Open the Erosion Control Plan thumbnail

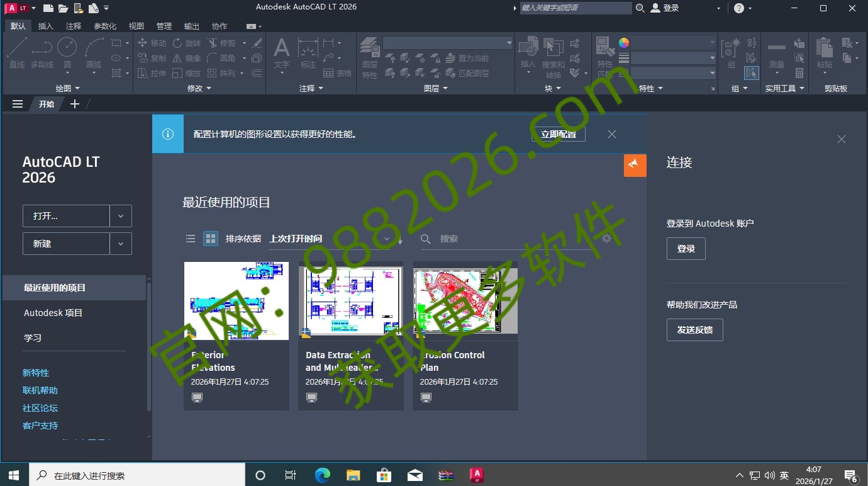click(465, 301)
